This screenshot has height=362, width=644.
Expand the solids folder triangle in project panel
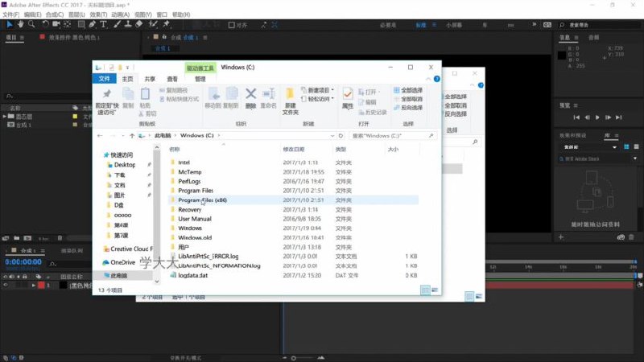tap(5, 117)
